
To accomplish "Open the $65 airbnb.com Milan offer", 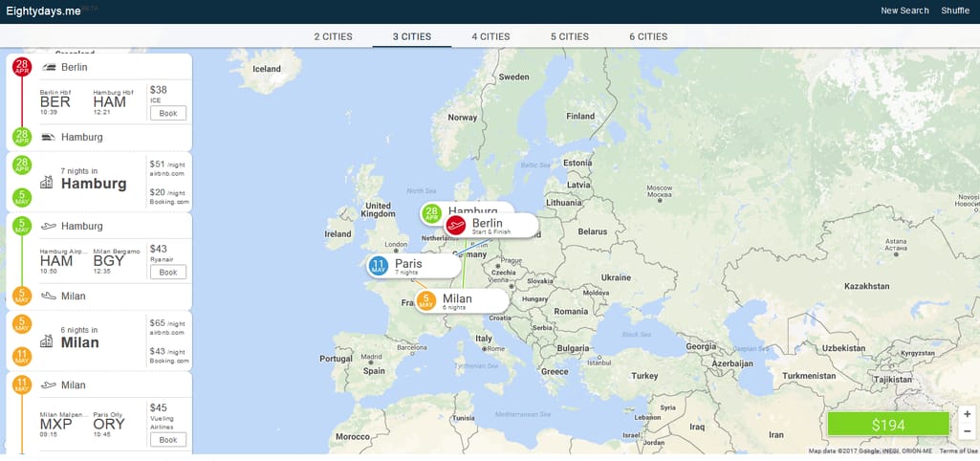I will 167,327.
